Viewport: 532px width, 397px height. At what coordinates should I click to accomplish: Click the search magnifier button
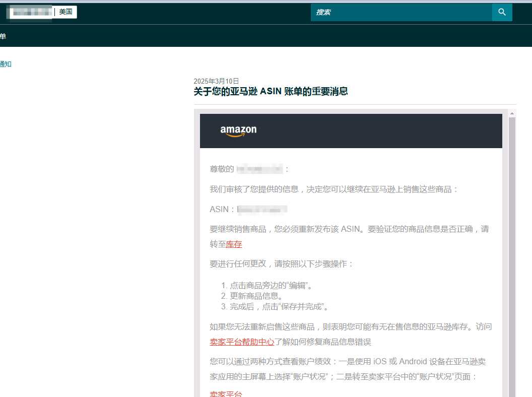point(502,12)
